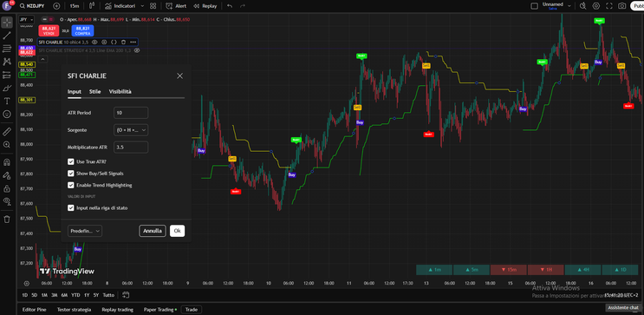Viewport: 644px width, 315px height.
Task: Click the blue COMPRA buy button
Action: click(82, 30)
